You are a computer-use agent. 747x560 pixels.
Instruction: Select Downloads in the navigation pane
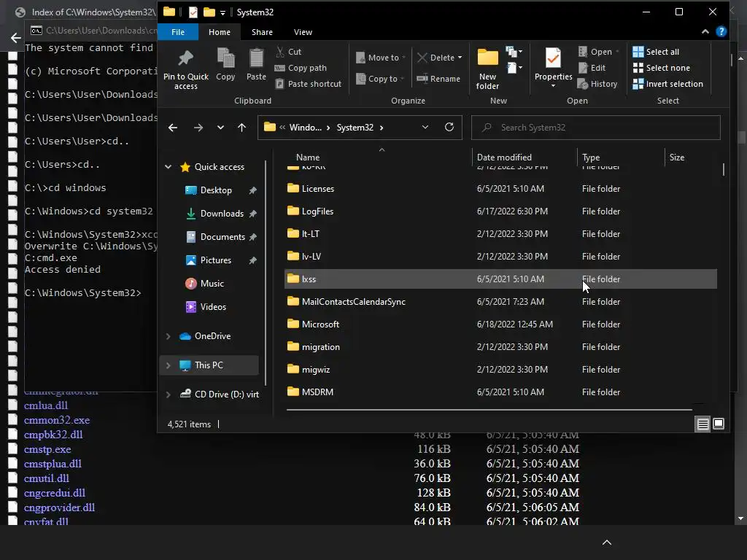(x=222, y=214)
